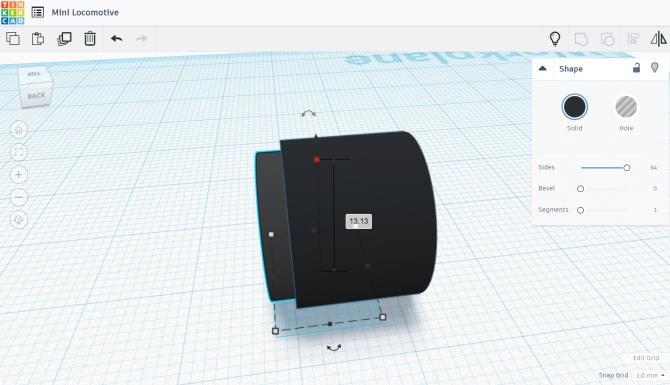Click the Segments slider handle
The image size is (670, 385).
click(580, 210)
